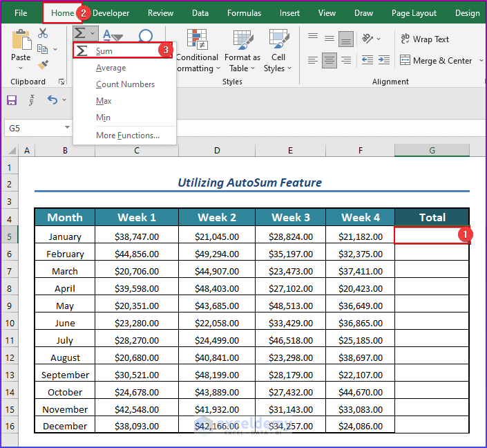Click Decrease Indent icon

tap(367, 59)
